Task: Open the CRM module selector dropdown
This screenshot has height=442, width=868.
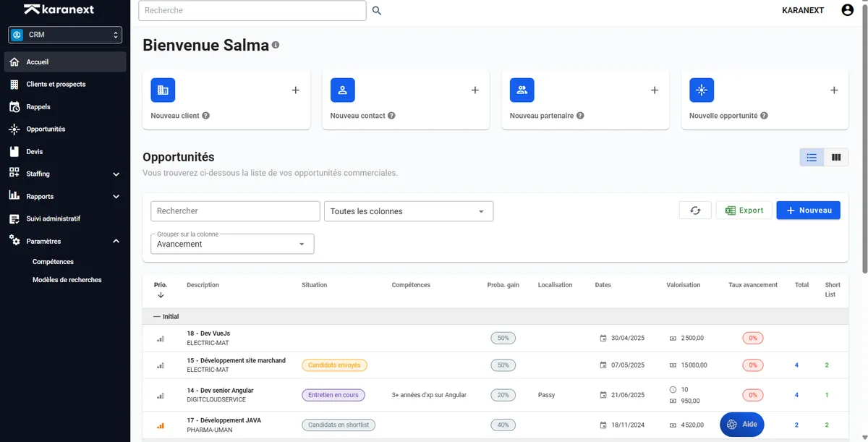Action: pyautogui.click(x=65, y=35)
